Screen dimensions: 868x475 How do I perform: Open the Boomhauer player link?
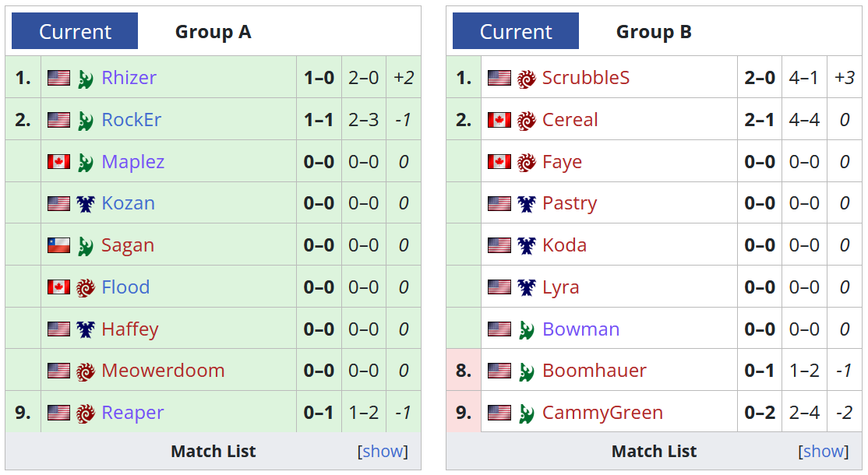(x=594, y=371)
